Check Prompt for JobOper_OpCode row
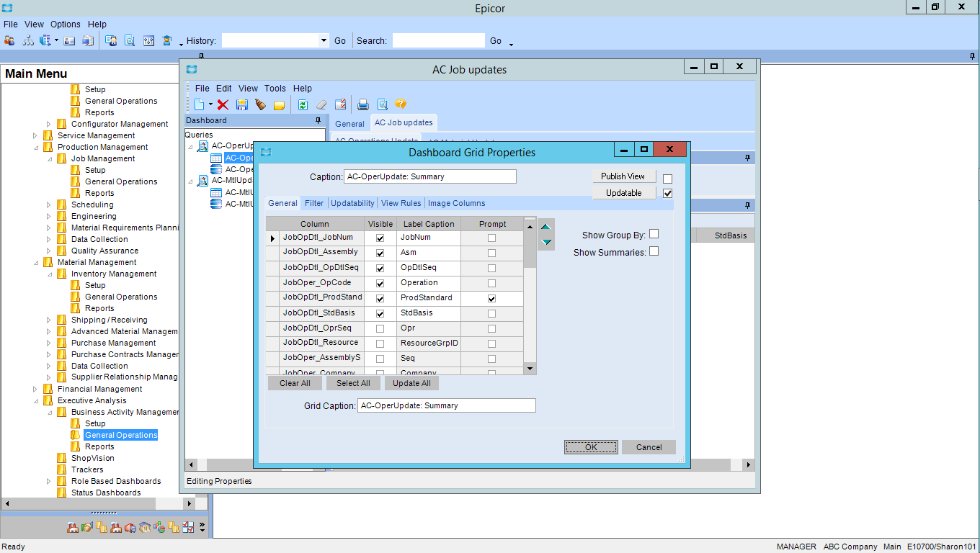This screenshot has height=553, width=980. [491, 283]
